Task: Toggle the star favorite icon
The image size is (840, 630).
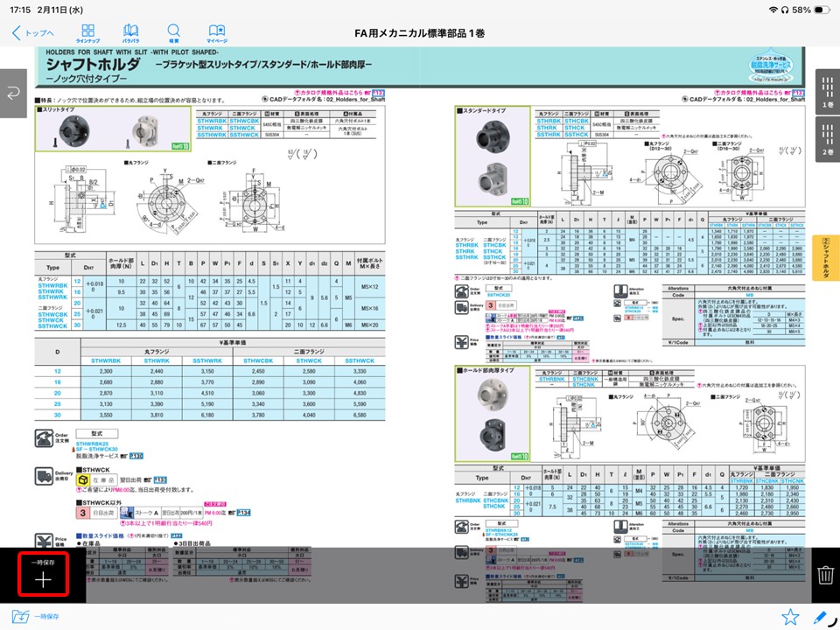Action: (790, 617)
